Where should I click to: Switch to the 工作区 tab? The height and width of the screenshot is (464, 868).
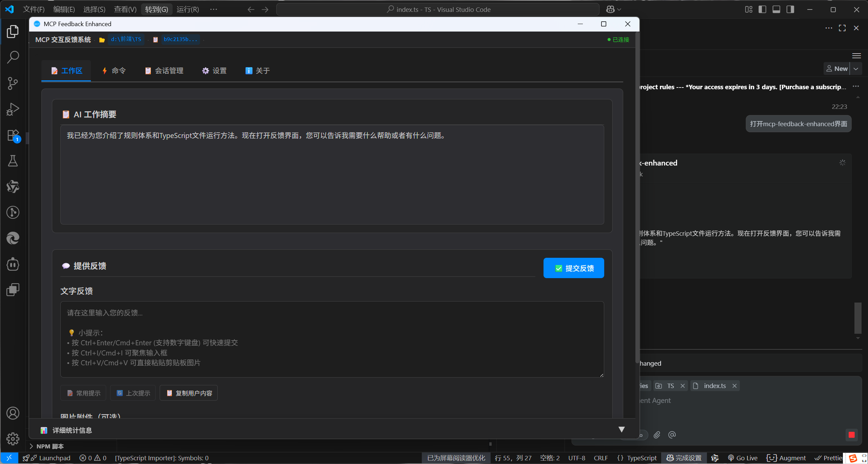(66, 71)
